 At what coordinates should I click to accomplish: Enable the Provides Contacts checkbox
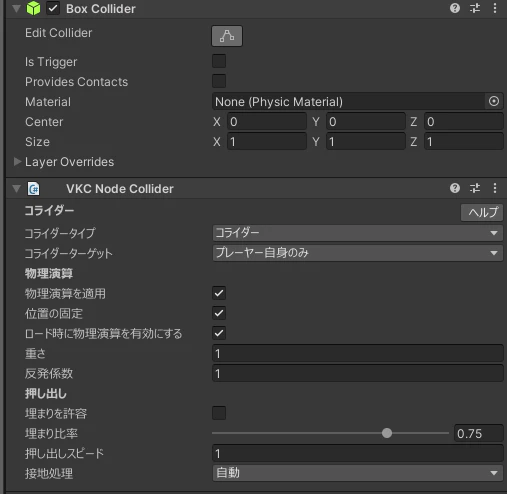pyautogui.click(x=219, y=81)
